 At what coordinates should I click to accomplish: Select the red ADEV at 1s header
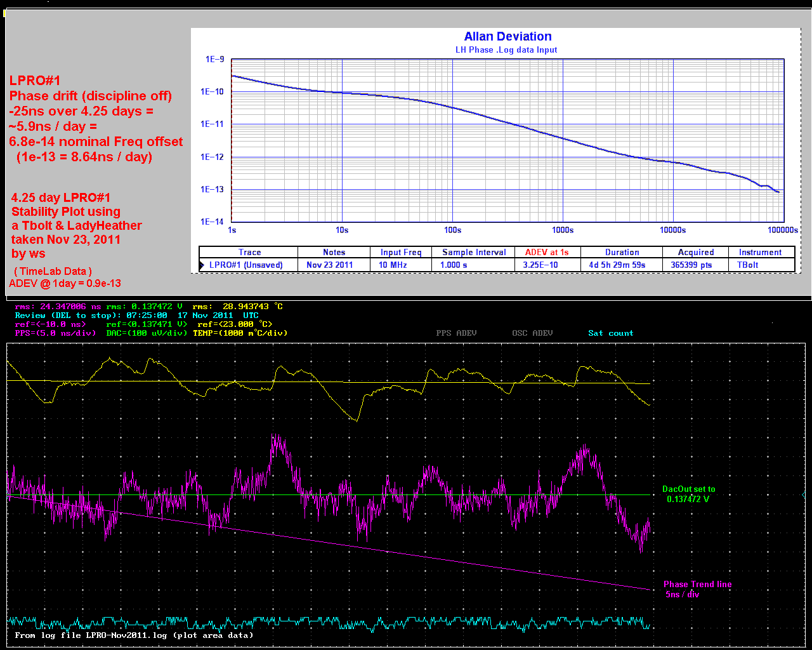[546, 253]
